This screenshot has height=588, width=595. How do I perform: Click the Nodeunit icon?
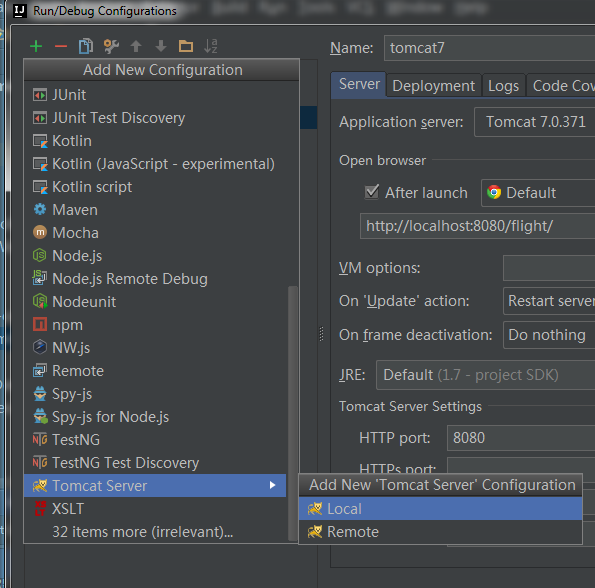coord(40,302)
